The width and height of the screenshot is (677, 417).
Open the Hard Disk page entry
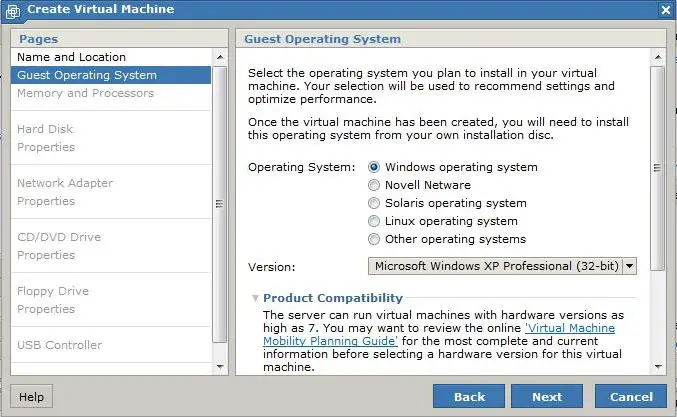[45, 129]
